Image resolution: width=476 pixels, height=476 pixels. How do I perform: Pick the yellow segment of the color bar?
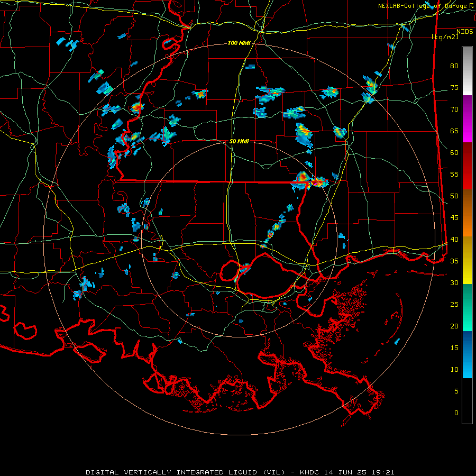tap(467, 260)
